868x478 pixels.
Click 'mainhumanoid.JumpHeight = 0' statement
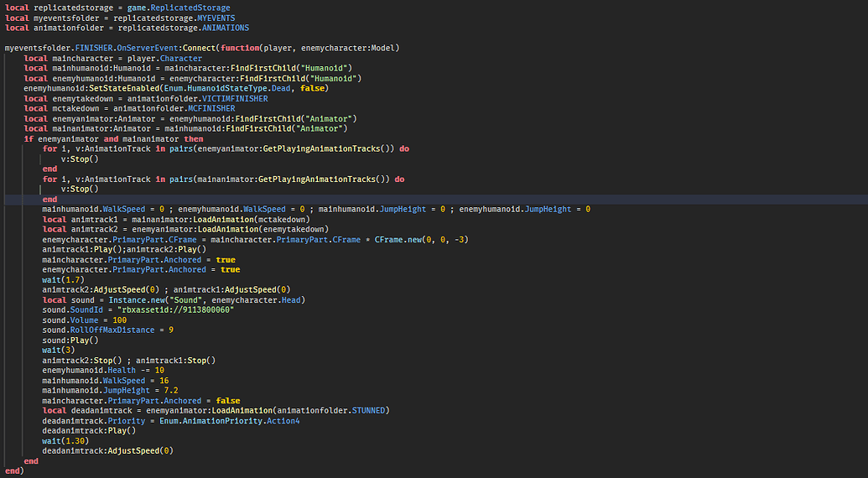tap(382, 209)
